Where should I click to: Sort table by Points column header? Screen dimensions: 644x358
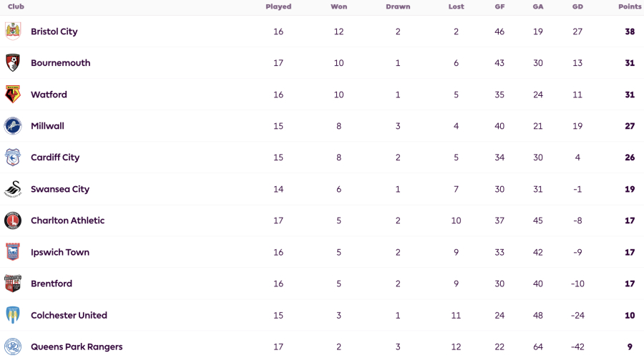click(630, 6)
